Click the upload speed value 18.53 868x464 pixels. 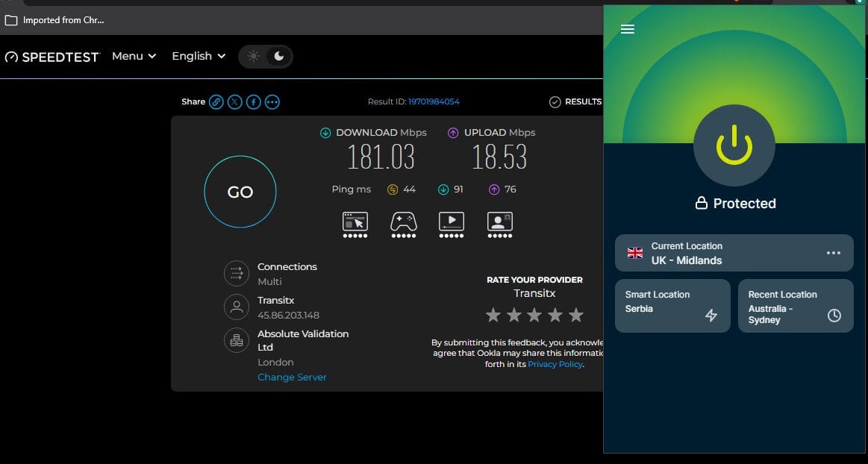click(x=499, y=157)
